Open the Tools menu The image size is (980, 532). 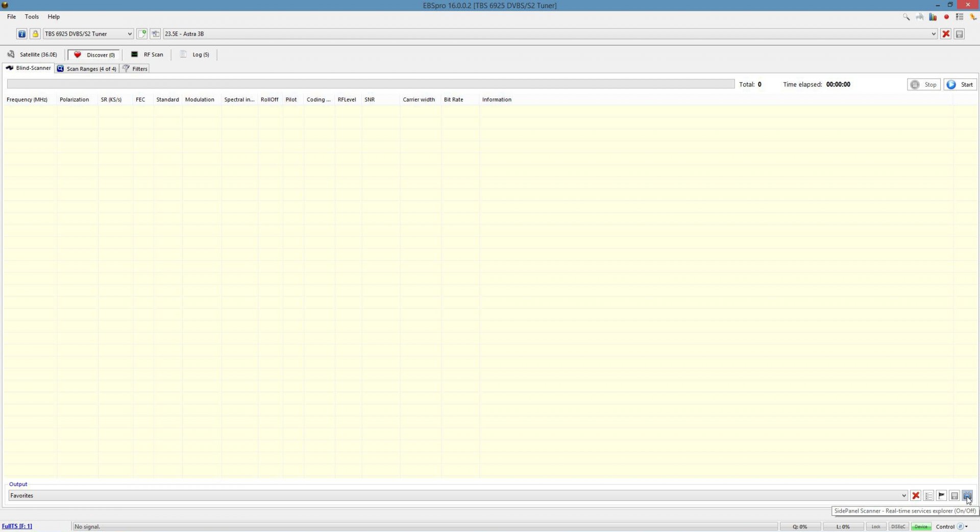pos(32,17)
